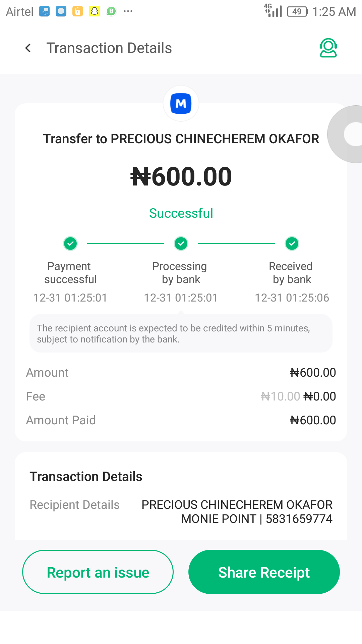This screenshot has height=644, width=362.
Task: Tap the blue Moniepoint bank logo
Action: (x=181, y=104)
